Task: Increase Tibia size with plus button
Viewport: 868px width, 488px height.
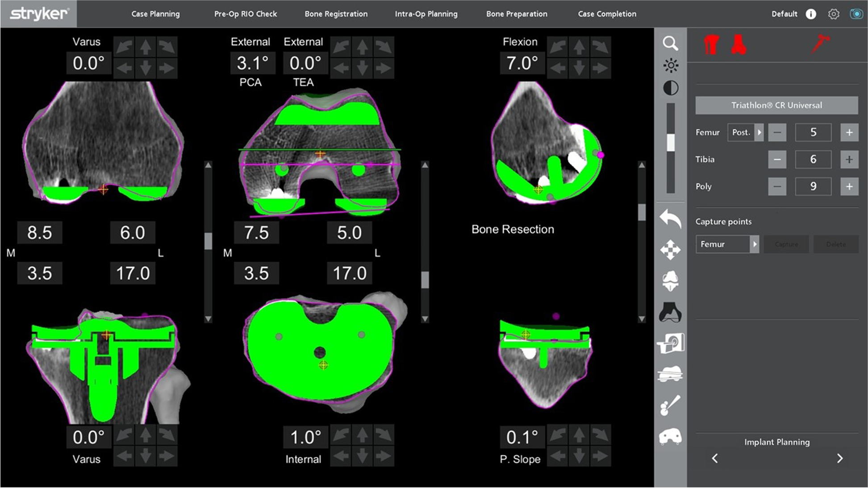Action: pyautogui.click(x=849, y=160)
